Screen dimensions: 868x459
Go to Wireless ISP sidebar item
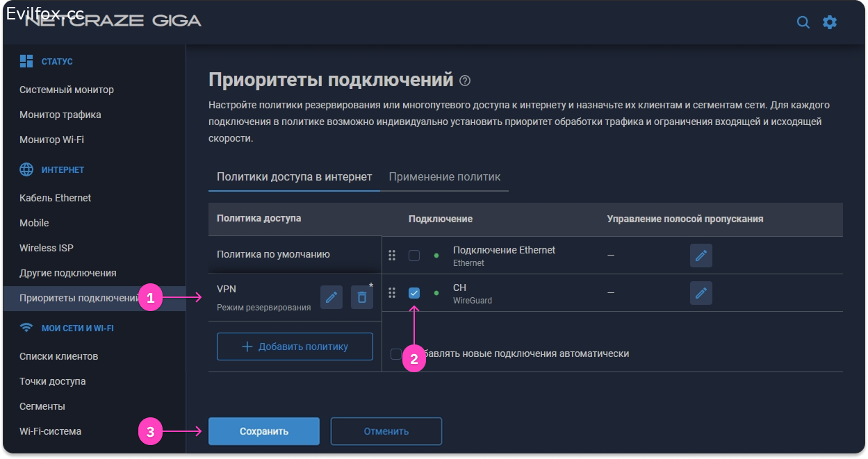(x=47, y=248)
